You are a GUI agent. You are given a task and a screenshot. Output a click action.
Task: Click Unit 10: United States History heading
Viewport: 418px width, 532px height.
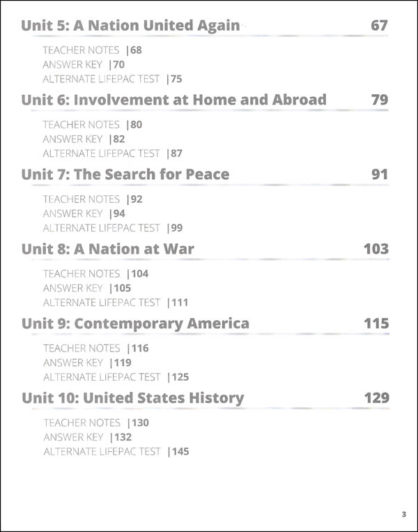133,399
